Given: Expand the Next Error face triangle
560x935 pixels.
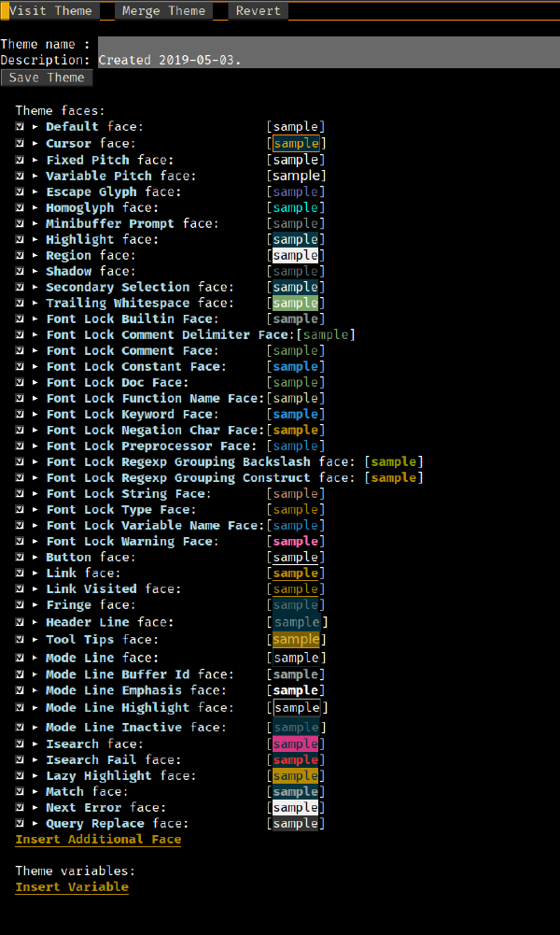Looking at the screenshot, I should click(x=35, y=807).
